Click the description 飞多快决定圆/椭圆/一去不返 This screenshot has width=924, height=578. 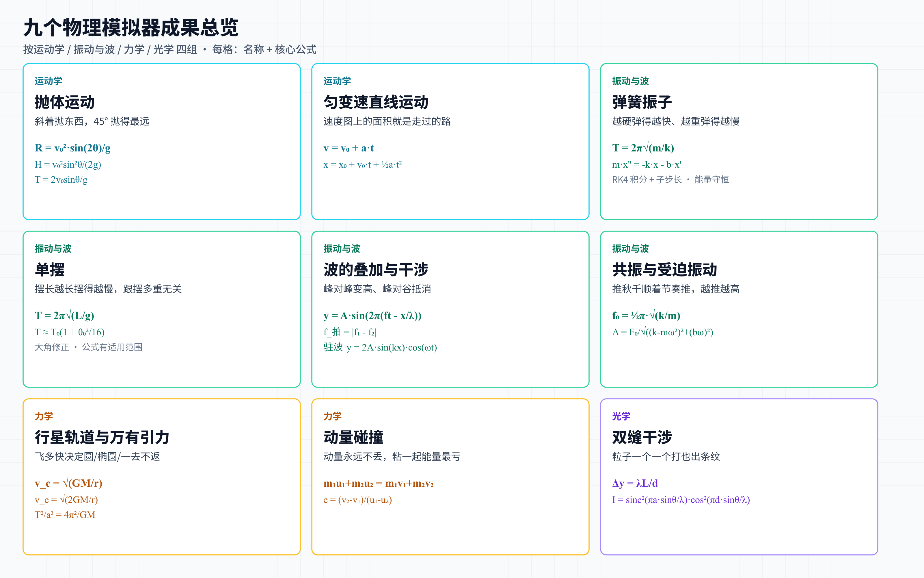97,456
